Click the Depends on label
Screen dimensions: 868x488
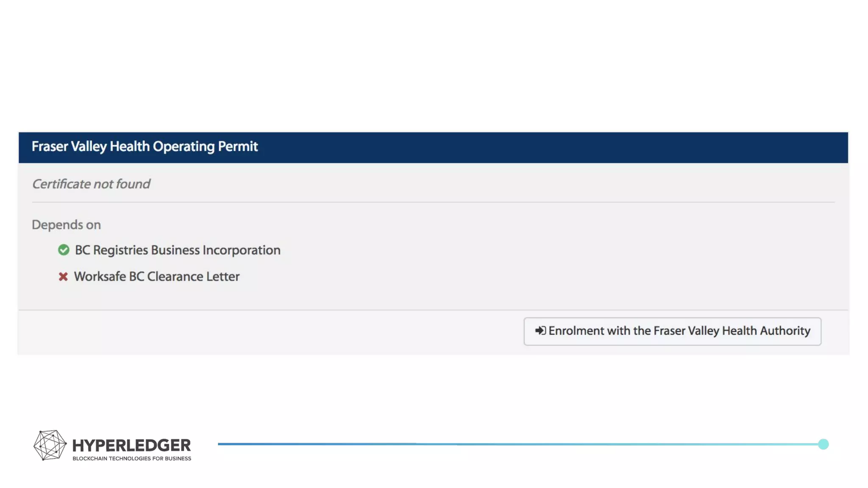66,225
